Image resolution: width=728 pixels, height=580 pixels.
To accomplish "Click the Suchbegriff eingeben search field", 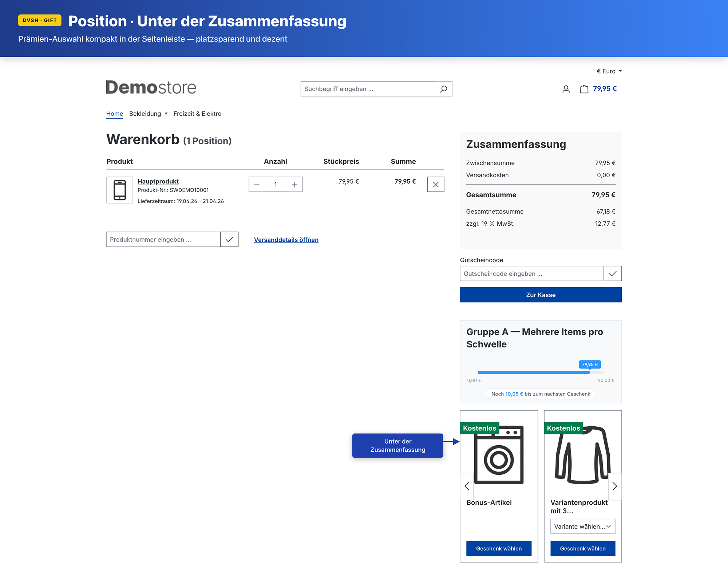I will click(x=368, y=89).
